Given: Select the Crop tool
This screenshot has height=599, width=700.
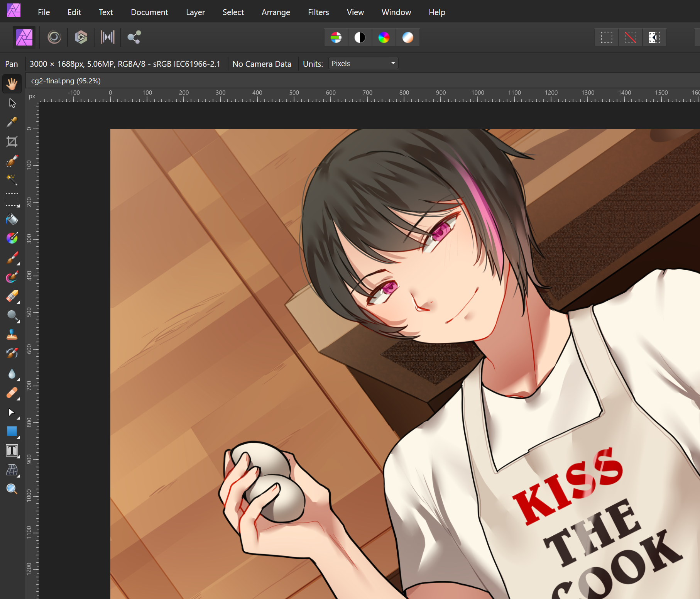Looking at the screenshot, I should pyautogui.click(x=12, y=142).
